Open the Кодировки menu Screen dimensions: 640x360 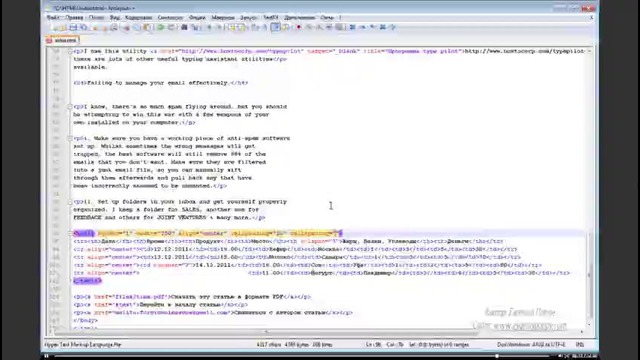[138, 18]
